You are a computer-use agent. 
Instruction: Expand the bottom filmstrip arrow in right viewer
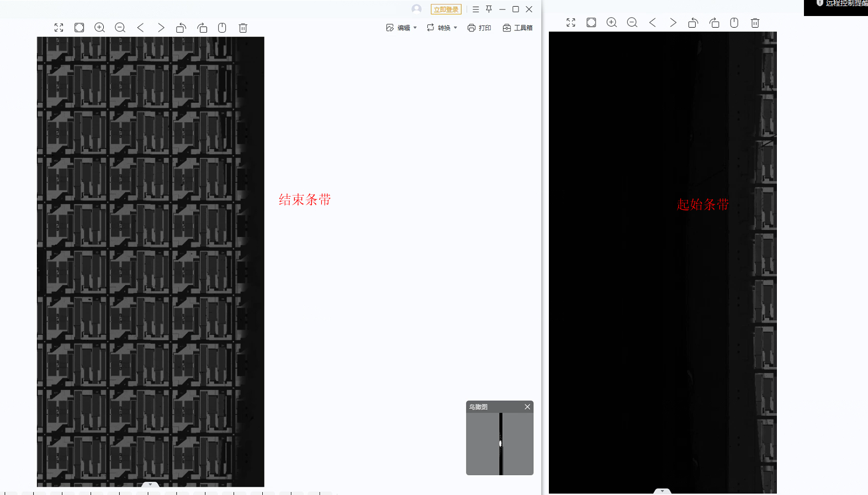click(663, 491)
